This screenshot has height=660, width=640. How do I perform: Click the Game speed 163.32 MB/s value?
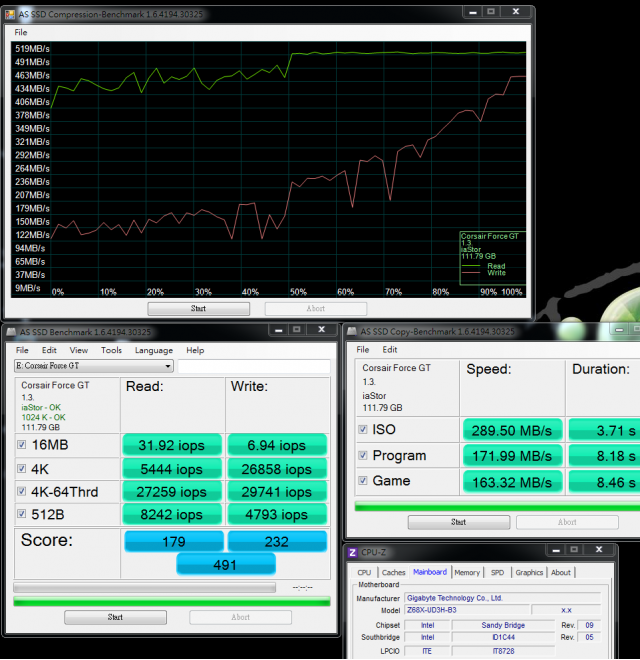tap(512, 482)
